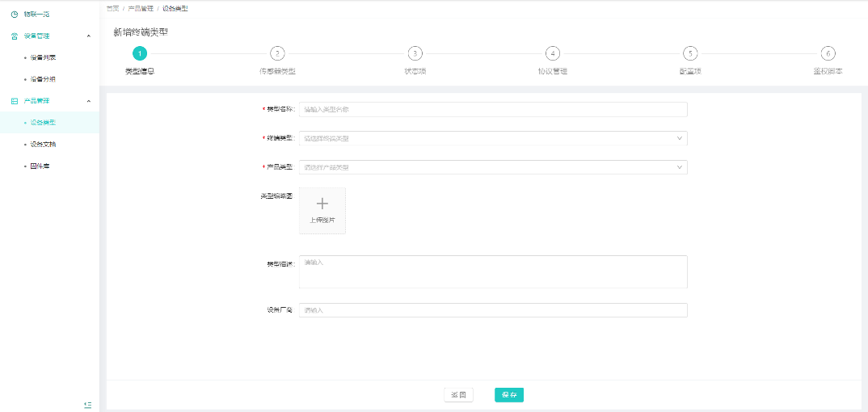Screen dimensions: 868x412
Task: Open 设备列表 in the sidebar
Action: [x=43, y=57]
